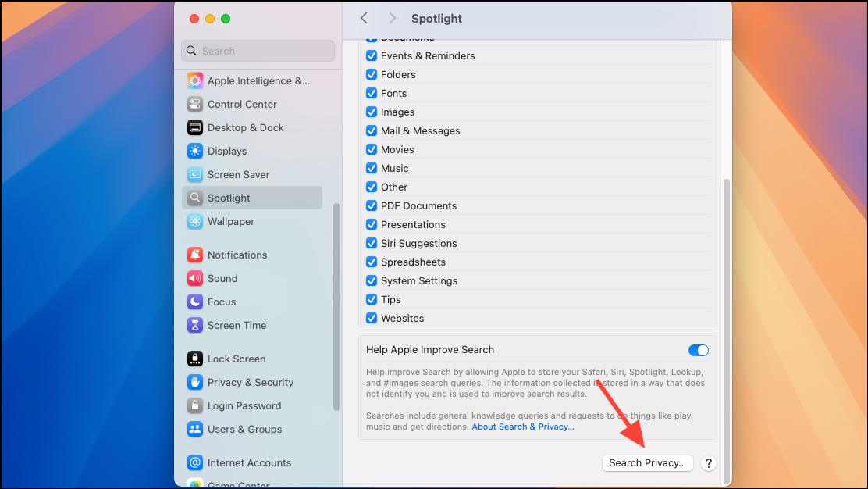Open the Wallpaper flower icon
Screen dimensions: 868x489
(x=195, y=221)
